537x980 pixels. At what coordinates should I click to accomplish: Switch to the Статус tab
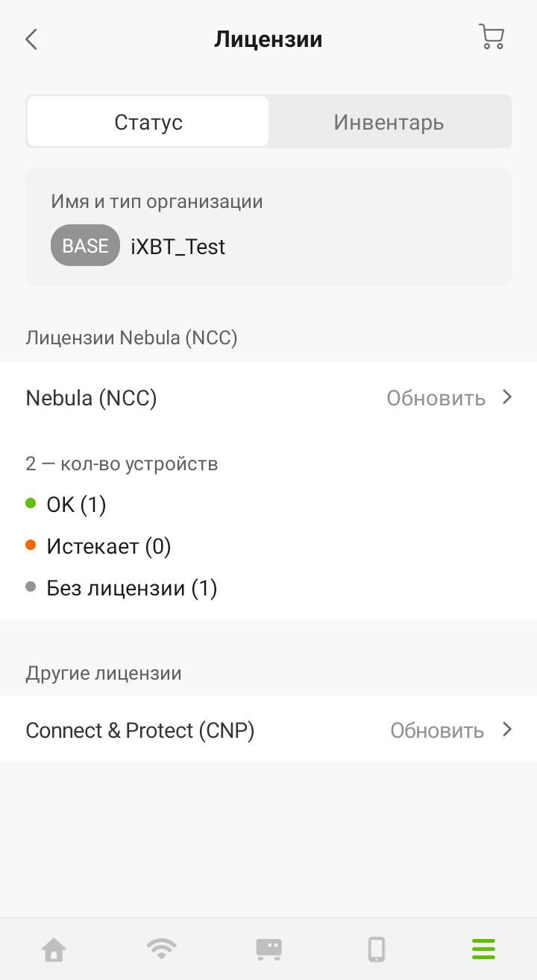click(148, 122)
